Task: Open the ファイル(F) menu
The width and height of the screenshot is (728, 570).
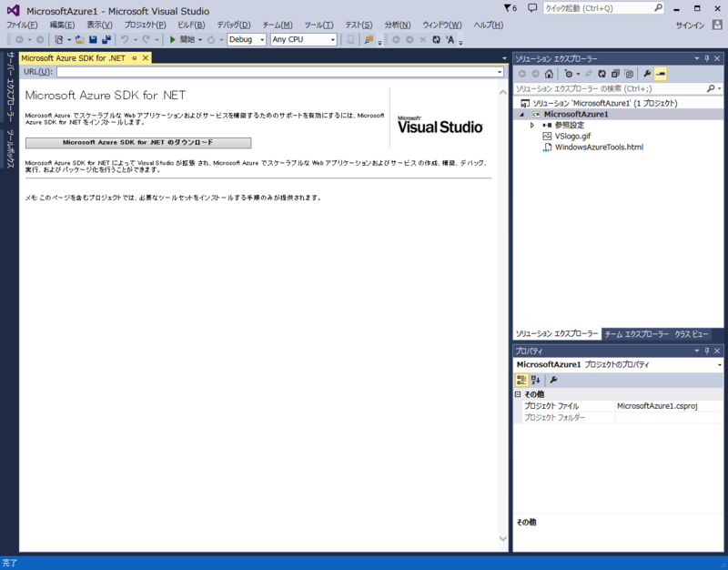Action: coord(21,25)
